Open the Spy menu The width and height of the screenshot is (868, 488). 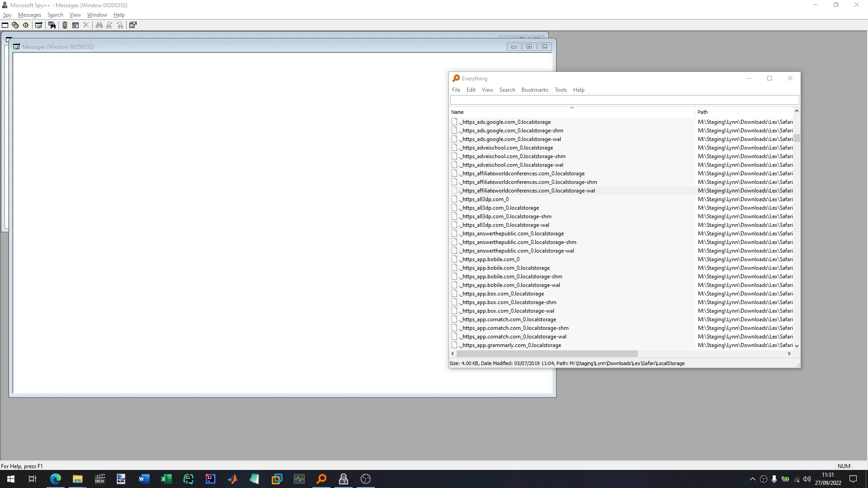[7, 15]
